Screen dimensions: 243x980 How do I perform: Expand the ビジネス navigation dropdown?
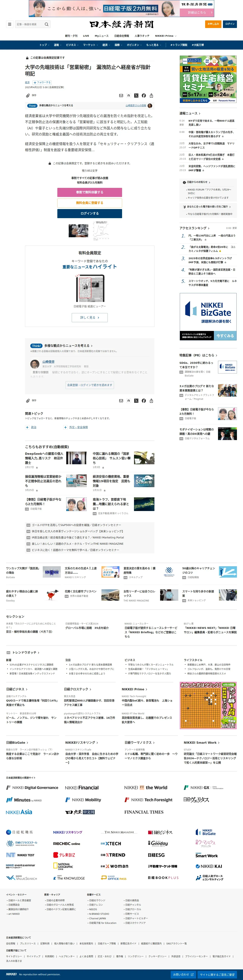point(72,45)
